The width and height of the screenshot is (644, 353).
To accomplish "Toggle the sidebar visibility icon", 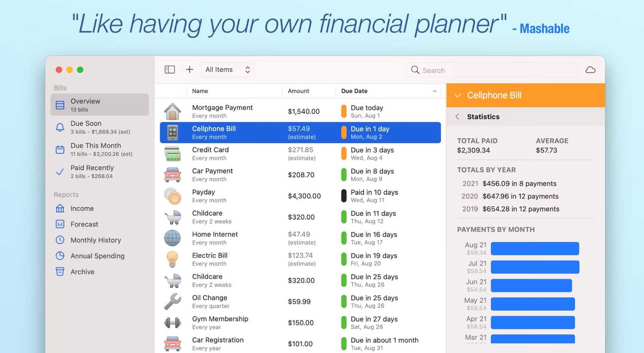I will pos(170,69).
